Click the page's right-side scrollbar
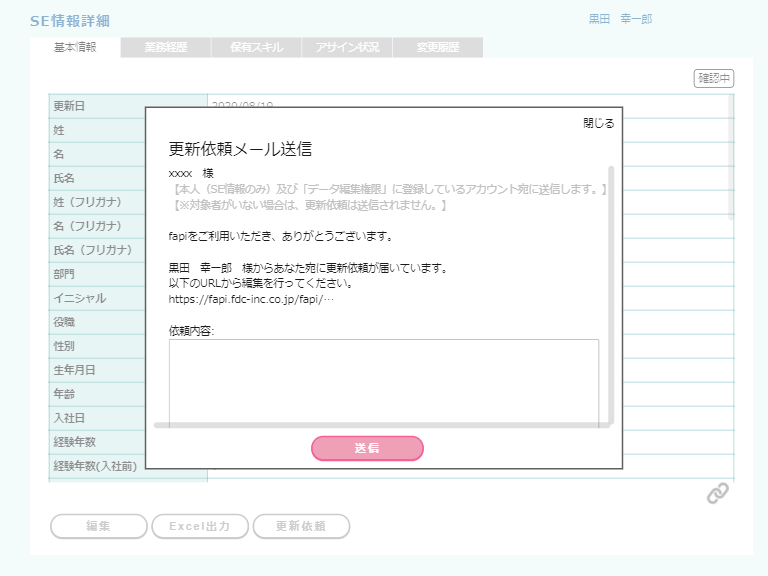Image resolution: width=768 pixels, height=576 pixels. coord(731,160)
